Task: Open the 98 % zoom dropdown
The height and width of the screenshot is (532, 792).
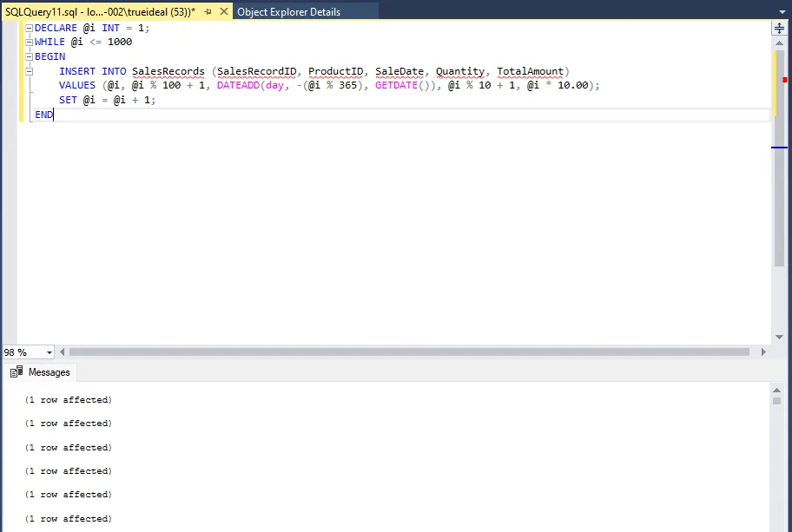Action: [x=49, y=352]
